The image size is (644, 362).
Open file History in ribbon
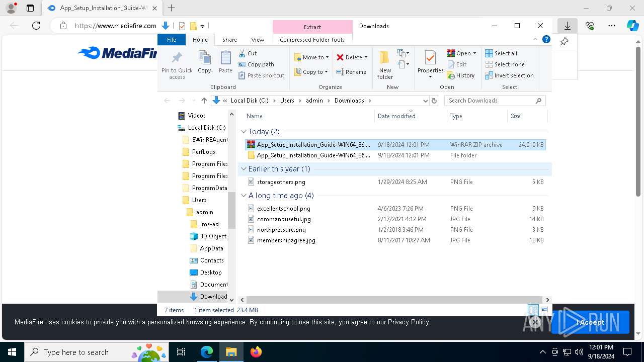[x=461, y=75]
